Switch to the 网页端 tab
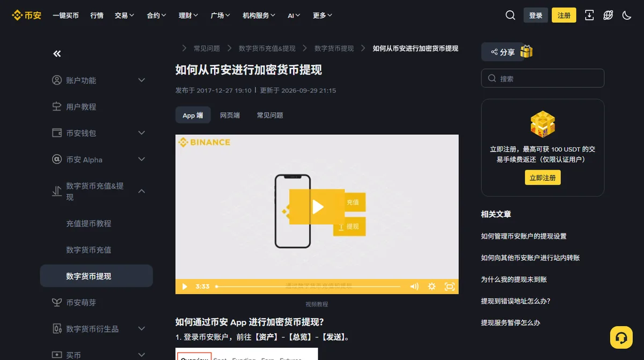 coord(230,115)
